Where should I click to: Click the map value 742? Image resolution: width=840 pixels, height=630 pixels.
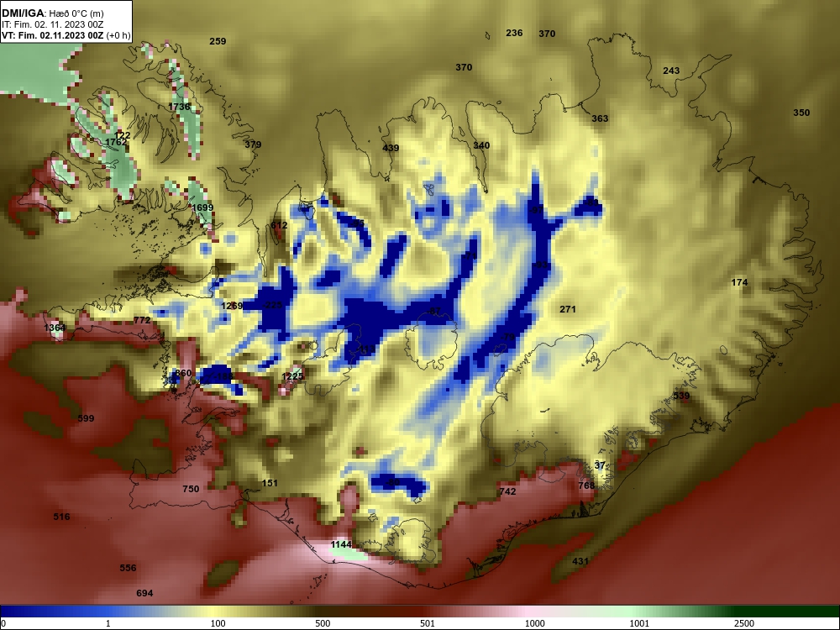pyautogui.click(x=508, y=491)
